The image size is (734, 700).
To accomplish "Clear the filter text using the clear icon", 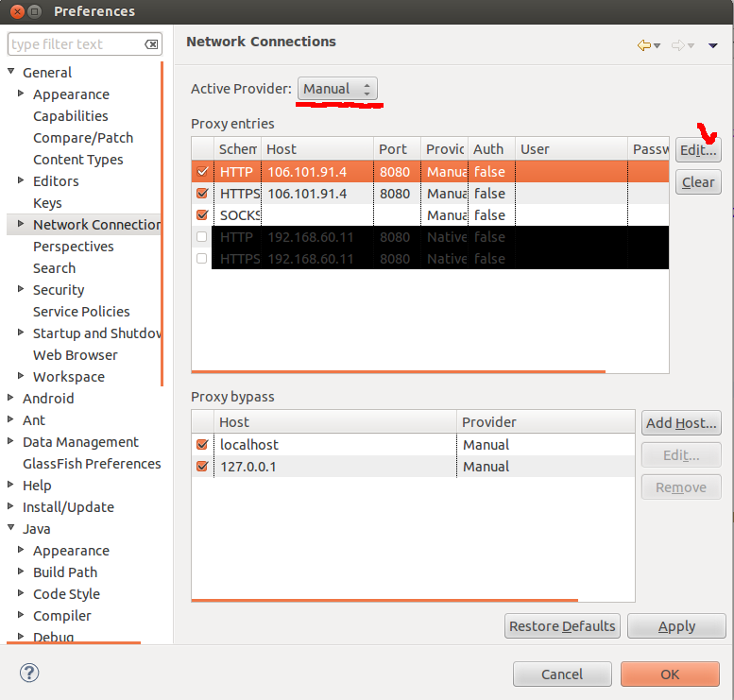I will pyautogui.click(x=151, y=44).
